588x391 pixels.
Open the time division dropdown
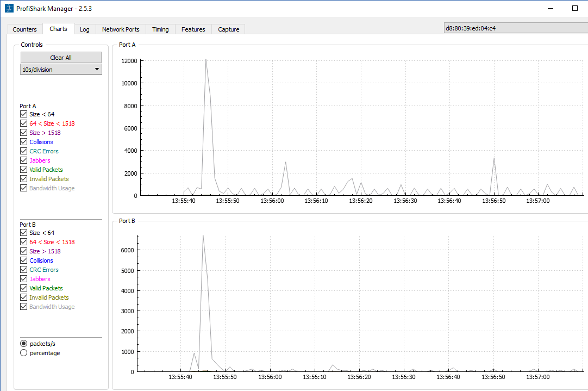click(61, 70)
